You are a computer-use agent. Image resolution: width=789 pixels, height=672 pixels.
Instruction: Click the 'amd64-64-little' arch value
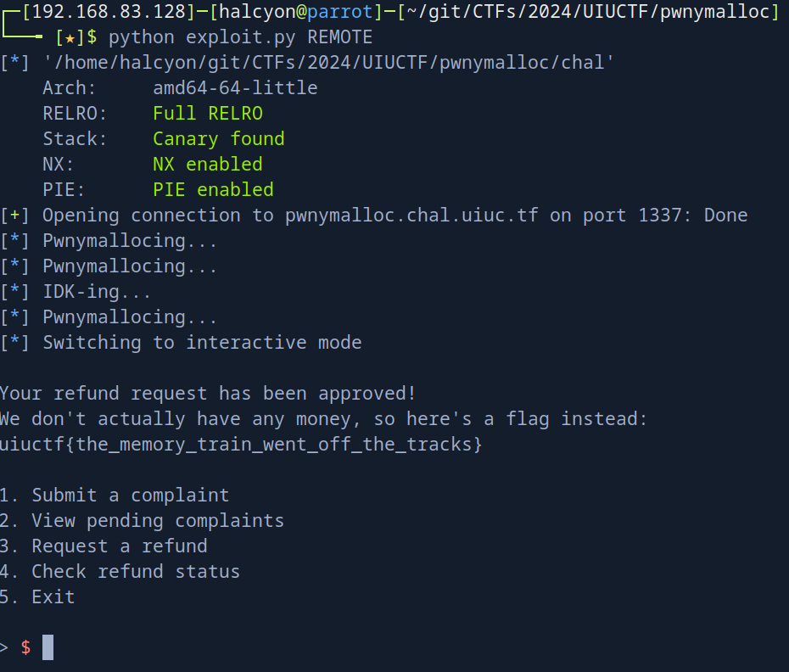click(235, 88)
